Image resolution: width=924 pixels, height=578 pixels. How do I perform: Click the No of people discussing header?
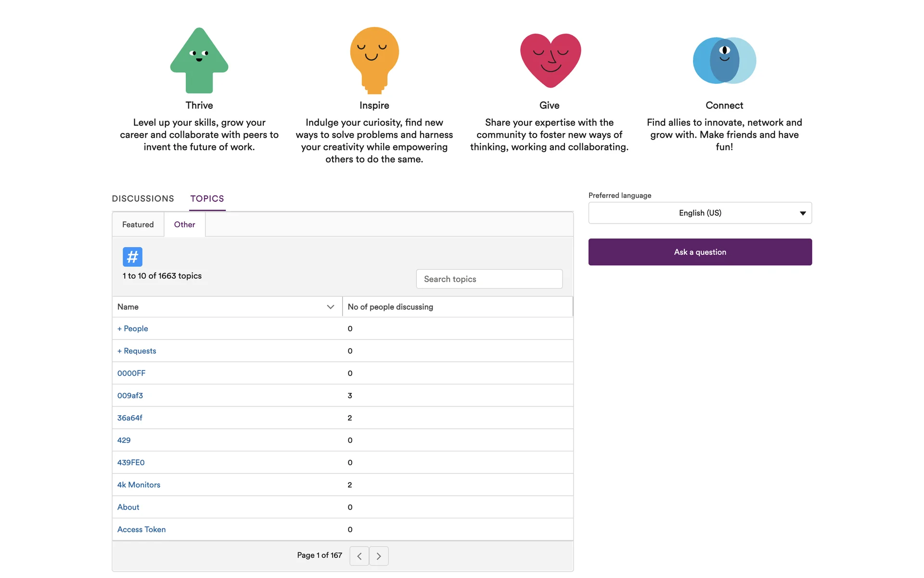390,307
